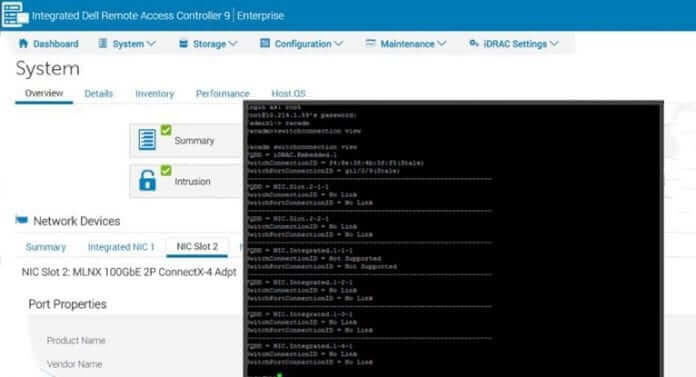
Task: Click the Product Name label
Action: point(76,341)
